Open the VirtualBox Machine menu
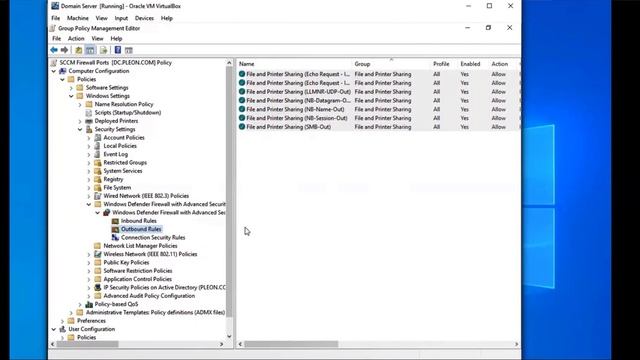This screenshot has width=640, height=360. [78, 18]
